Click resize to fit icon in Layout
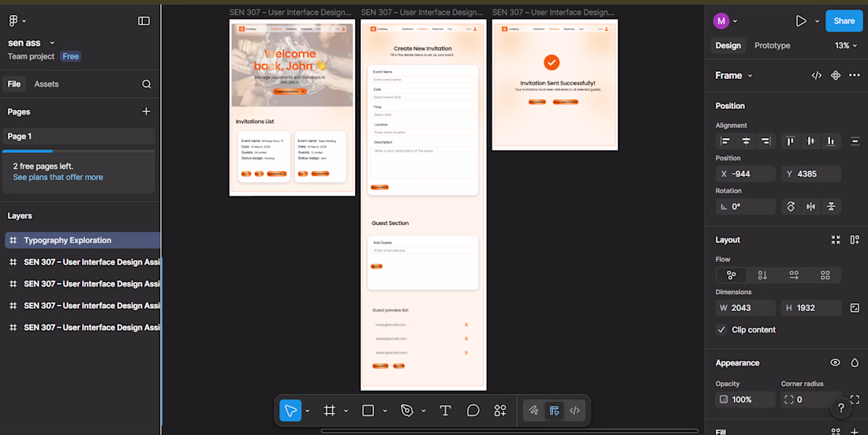 coord(836,240)
